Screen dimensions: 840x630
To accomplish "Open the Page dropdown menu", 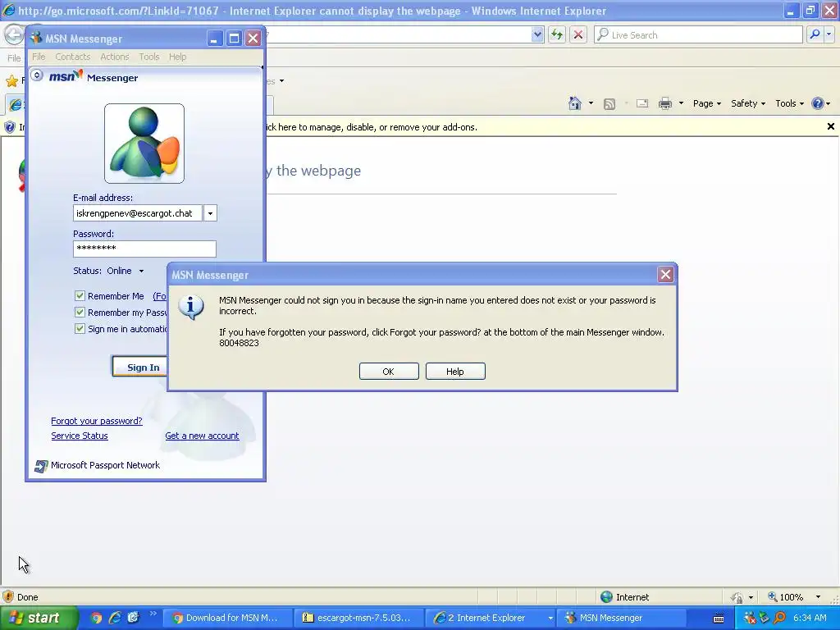I will [x=707, y=103].
